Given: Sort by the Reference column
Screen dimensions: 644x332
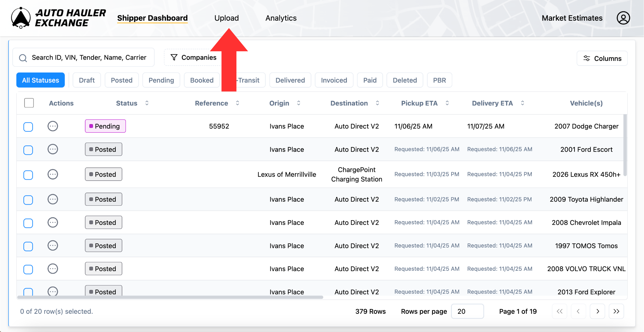Looking at the screenshot, I should (x=238, y=103).
